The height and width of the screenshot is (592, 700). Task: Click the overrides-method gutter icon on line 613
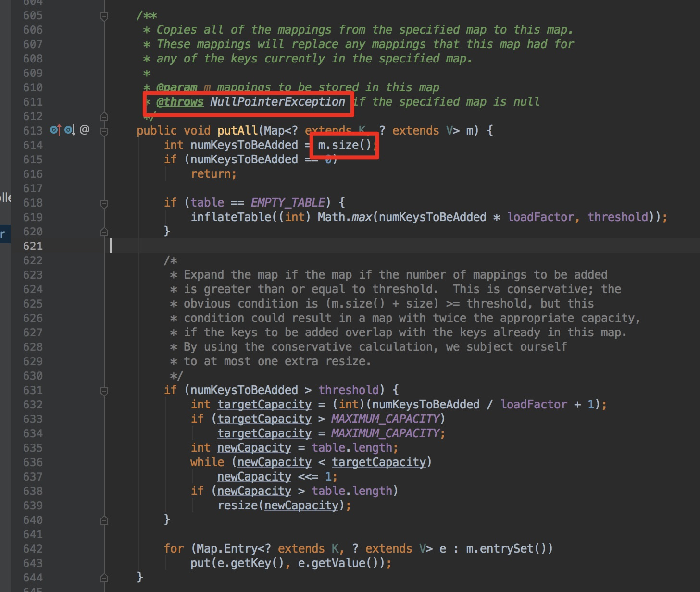click(55, 130)
